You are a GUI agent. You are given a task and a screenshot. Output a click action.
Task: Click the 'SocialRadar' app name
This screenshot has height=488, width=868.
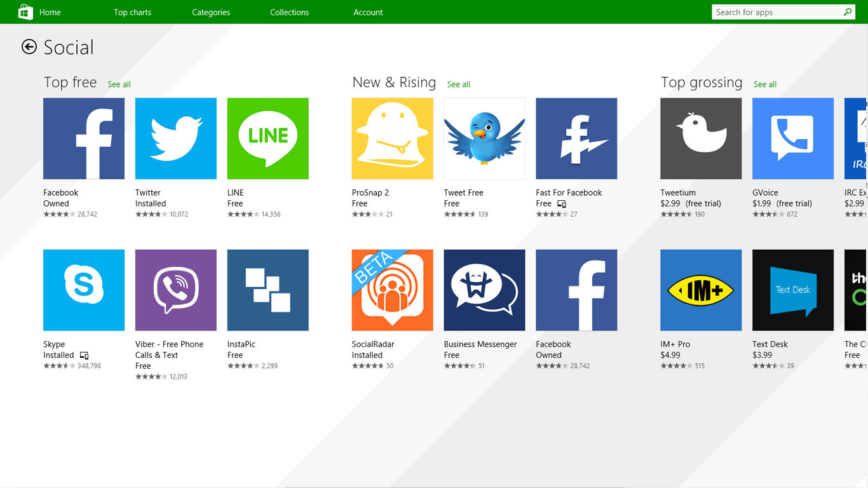(x=373, y=344)
